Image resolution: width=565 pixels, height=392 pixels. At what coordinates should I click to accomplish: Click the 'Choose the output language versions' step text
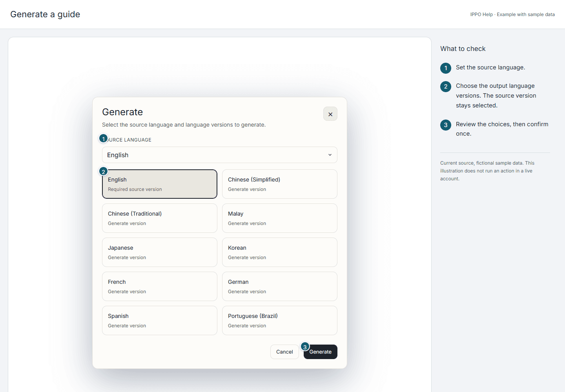click(x=496, y=96)
